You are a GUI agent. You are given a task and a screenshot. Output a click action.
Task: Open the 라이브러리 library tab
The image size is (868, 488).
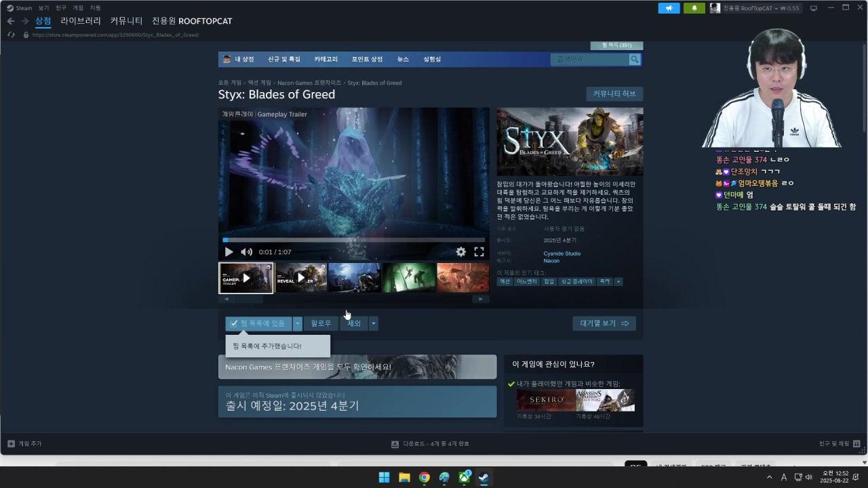tap(81, 21)
